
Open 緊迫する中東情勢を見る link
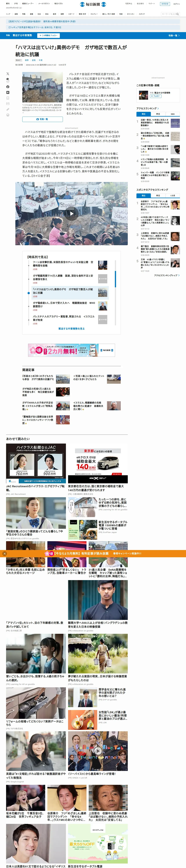pos(72,329)
